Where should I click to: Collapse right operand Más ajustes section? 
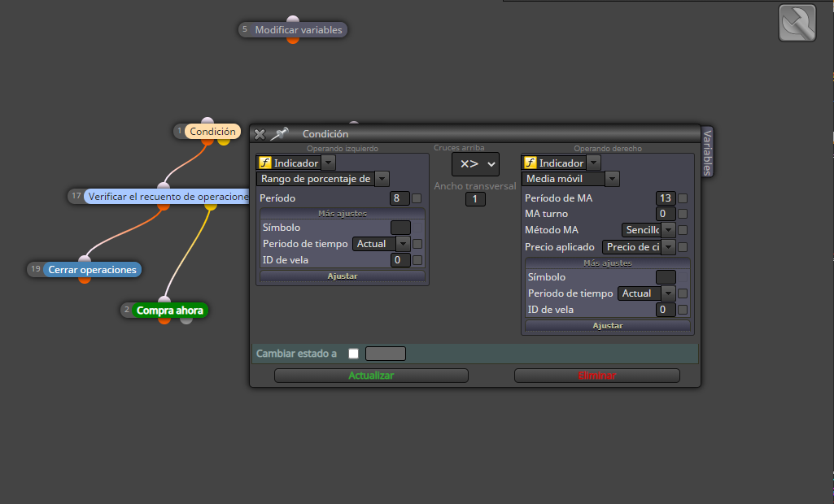click(x=608, y=263)
